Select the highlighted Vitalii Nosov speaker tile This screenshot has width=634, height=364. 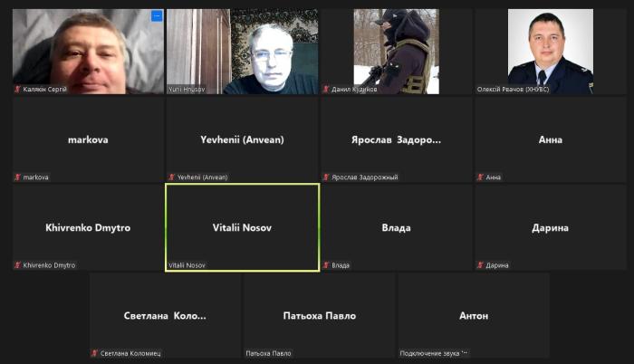[x=242, y=227]
